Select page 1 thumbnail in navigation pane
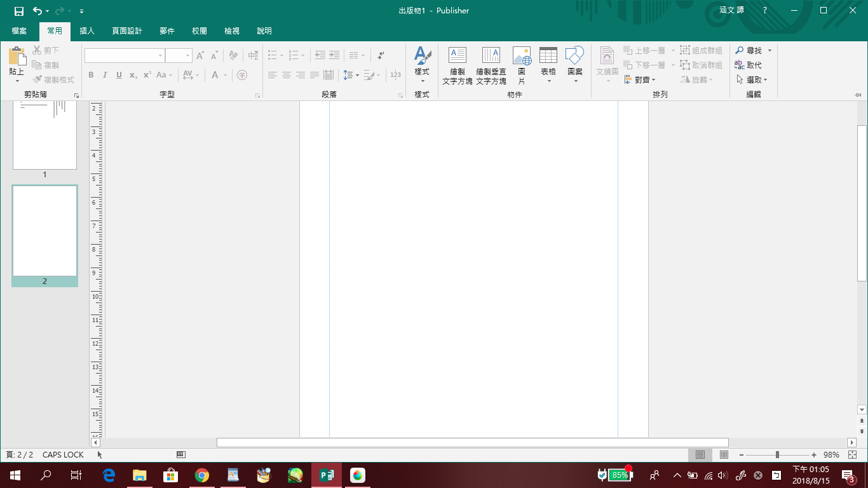The image size is (868, 488). (x=44, y=137)
